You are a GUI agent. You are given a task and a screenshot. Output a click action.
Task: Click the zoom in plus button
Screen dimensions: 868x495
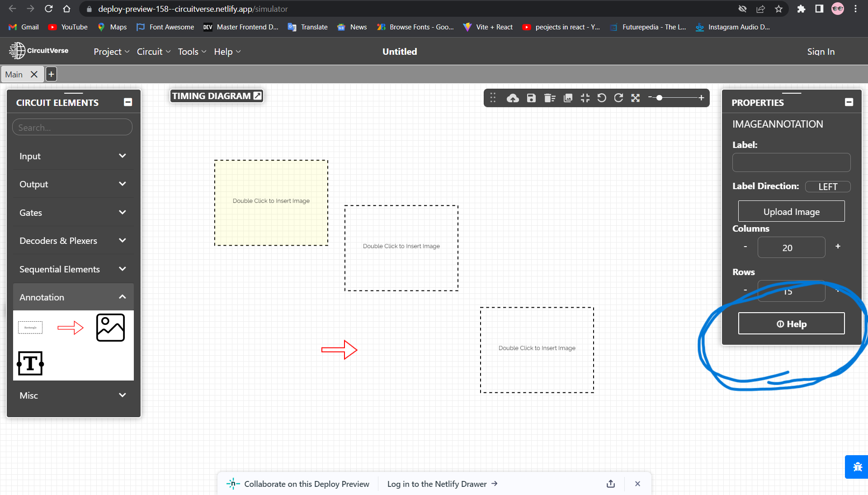tap(701, 98)
